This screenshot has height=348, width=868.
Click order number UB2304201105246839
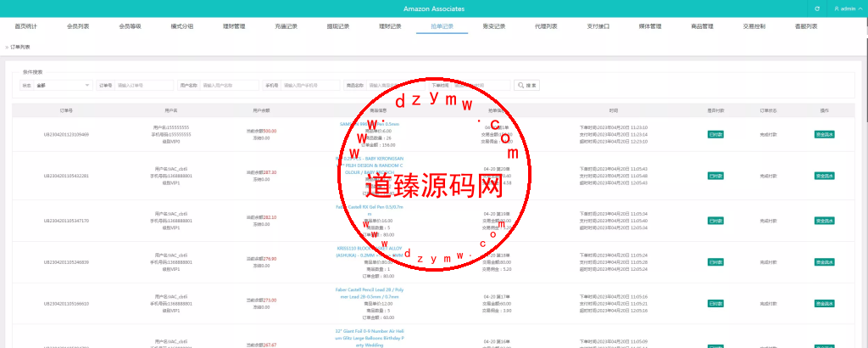(66, 262)
